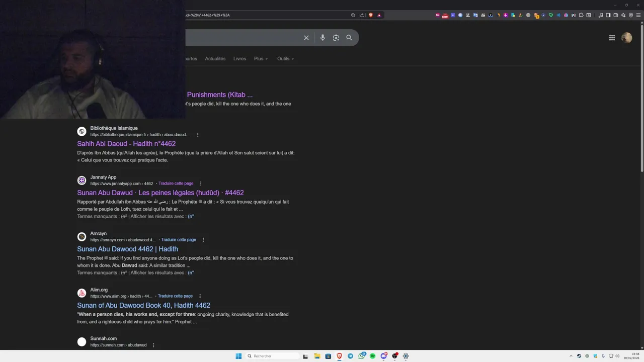Open the browser extensions puzzle icon

click(581, 15)
